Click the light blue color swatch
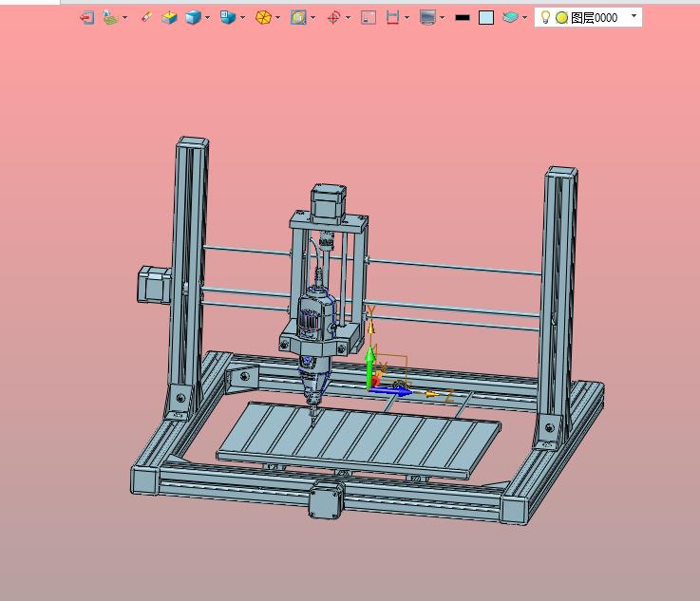Image resolution: width=700 pixels, height=601 pixels. point(486,18)
